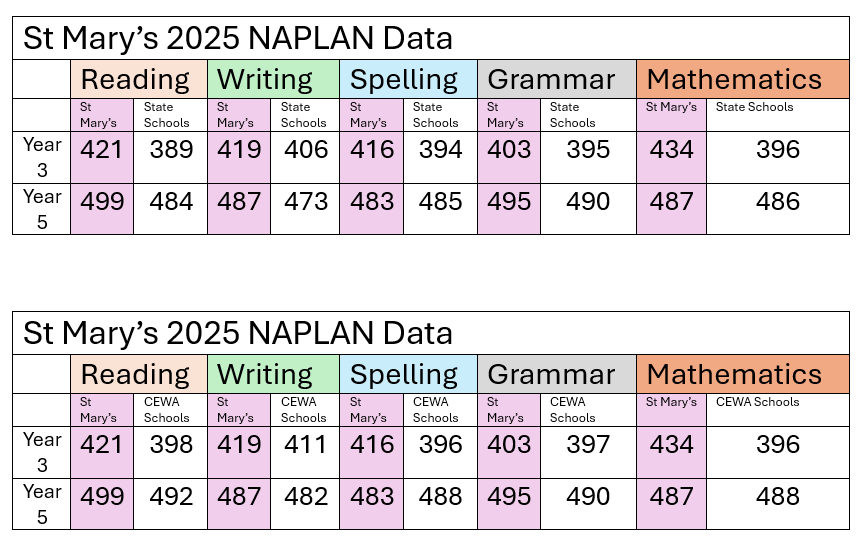The image size is (868, 554).
Task: Select the State Schools Year 3 Writing score 406
Action: coord(305,150)
